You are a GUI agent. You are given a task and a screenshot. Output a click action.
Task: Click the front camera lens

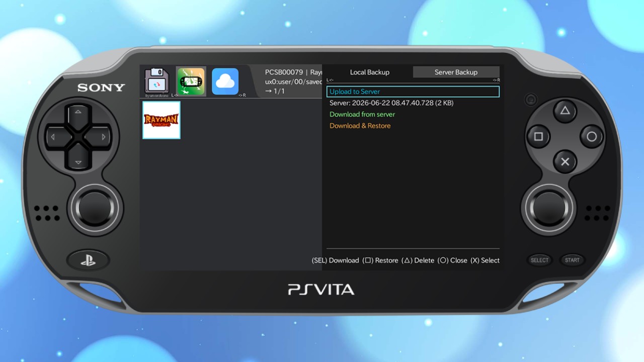click(531, 100)
